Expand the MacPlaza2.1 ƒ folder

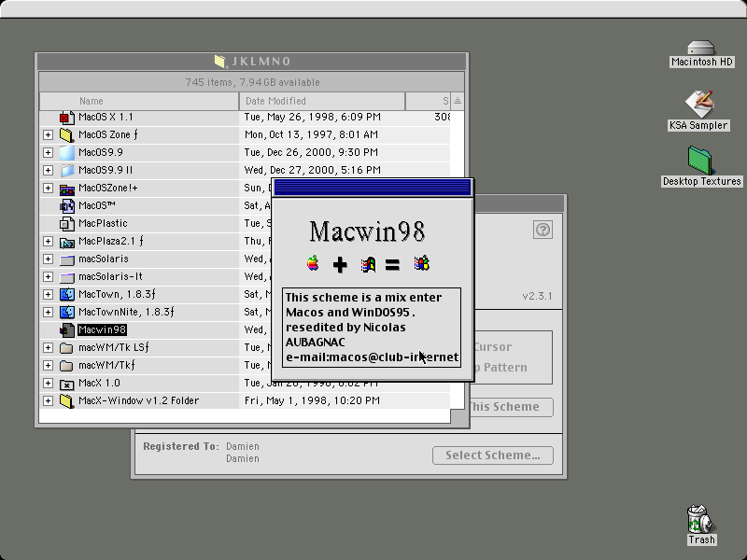(48, 242)
